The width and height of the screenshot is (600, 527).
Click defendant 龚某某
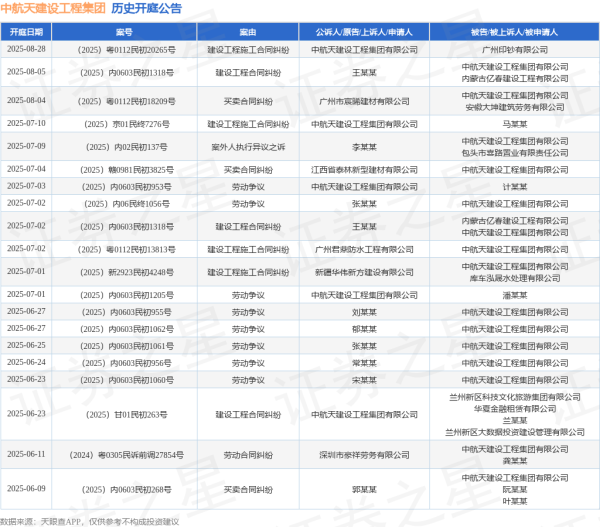click(515, 461)
